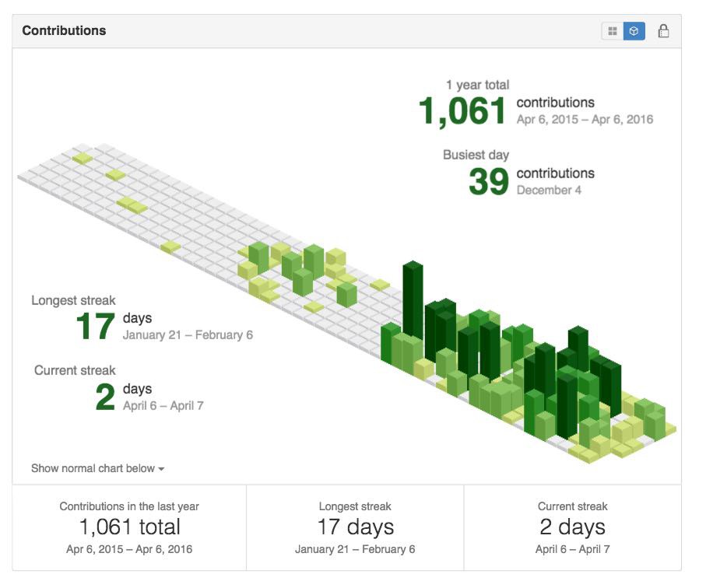Click the Contributions header title
Screen dimensions: 706x588
click(64, 30)
